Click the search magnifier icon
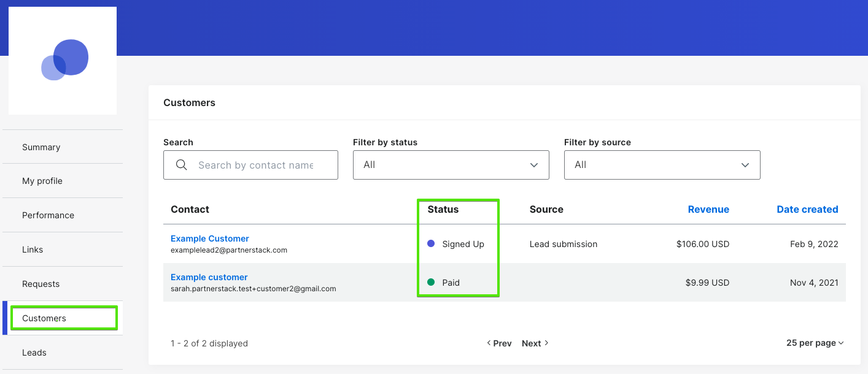The height and width of the screenshot is (374, 868). tap(181, 165)
